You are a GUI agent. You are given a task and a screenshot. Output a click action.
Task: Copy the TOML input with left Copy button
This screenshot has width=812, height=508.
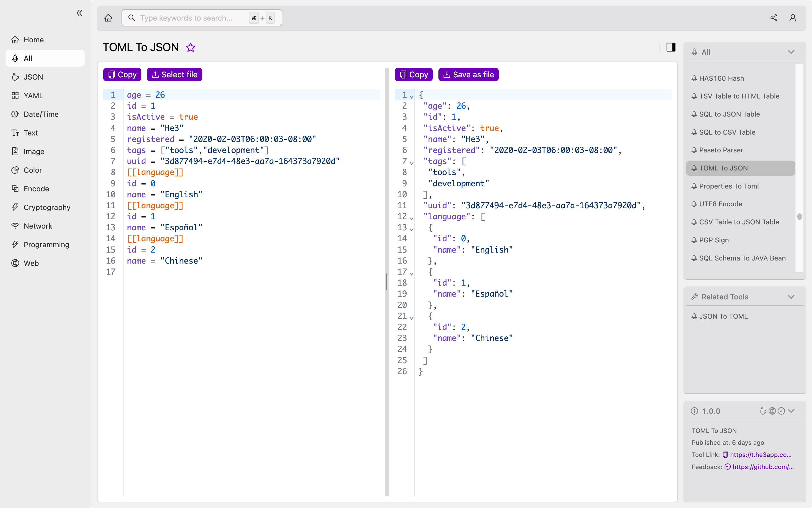click(x=122, y=75)
